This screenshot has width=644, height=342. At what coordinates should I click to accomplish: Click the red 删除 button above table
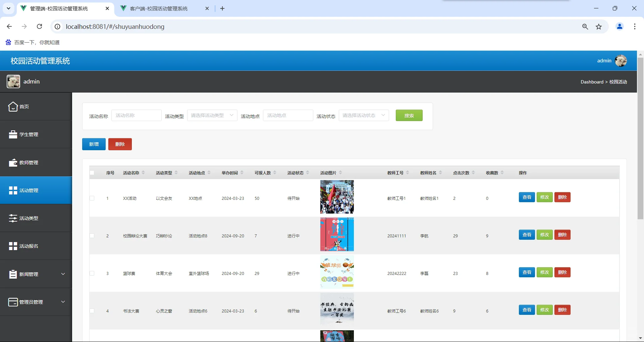tap(120, 144)
